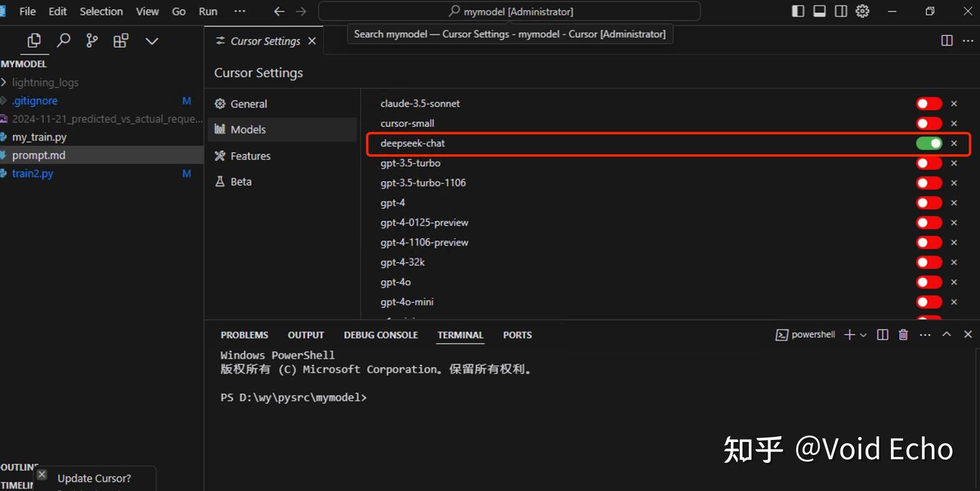Switch to the OUTPUT panel tab
The height and width of the screenshot is (491, 980).
click(x=306, y=335)
